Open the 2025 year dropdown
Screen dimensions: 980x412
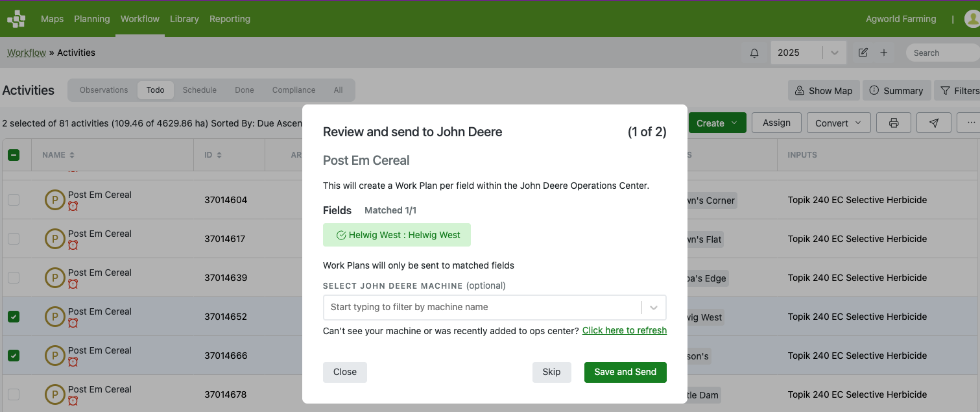point(808,53)
